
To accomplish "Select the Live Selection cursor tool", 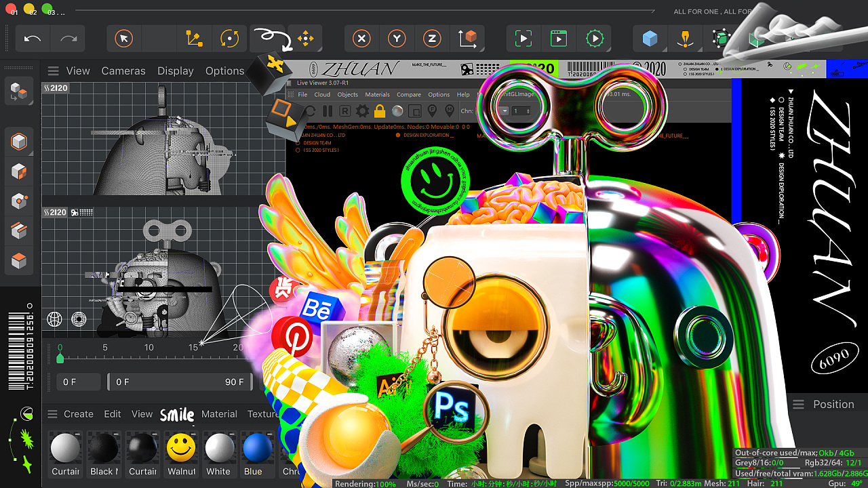I will click(x=123, y=39).
